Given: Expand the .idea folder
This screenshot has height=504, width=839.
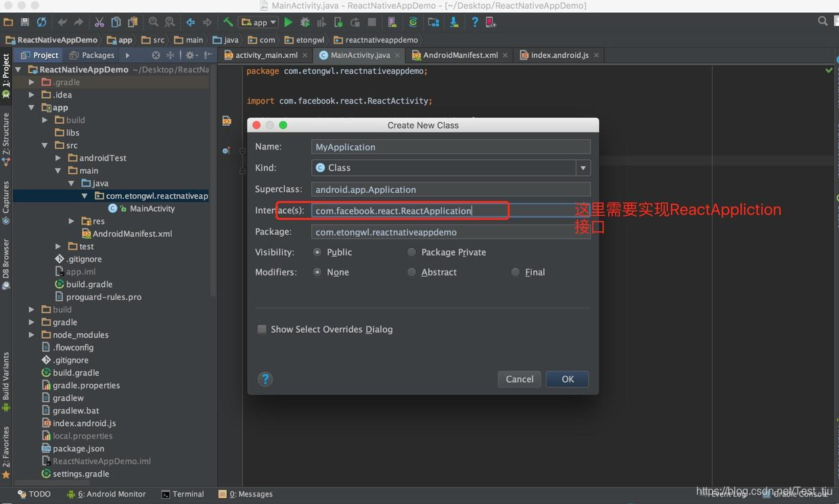Looking at the screenshot, I should pyautogui.click(x=31, y=95).
